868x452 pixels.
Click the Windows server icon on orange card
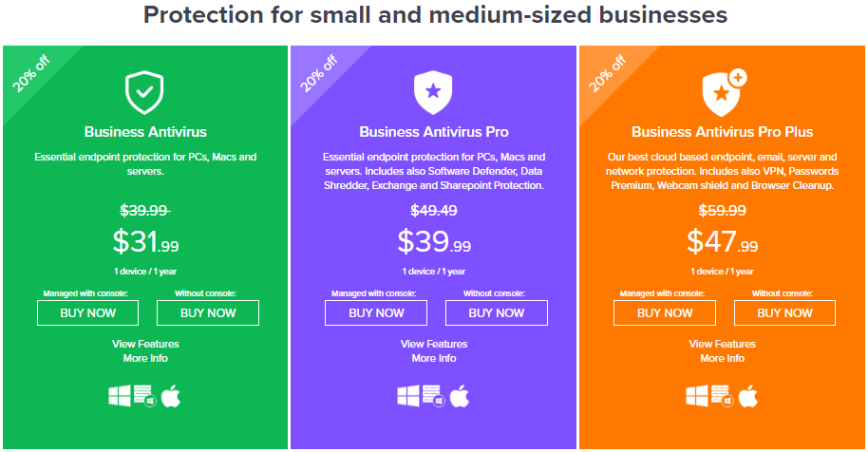(x=722, y=396)
